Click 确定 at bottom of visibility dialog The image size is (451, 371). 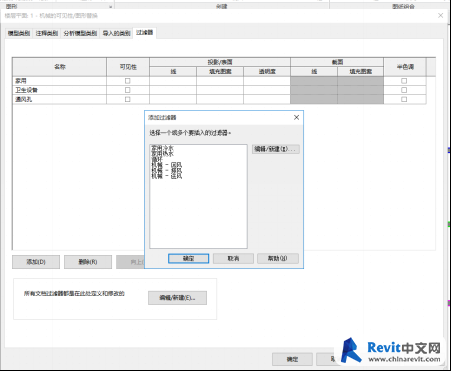pos(292,359)
